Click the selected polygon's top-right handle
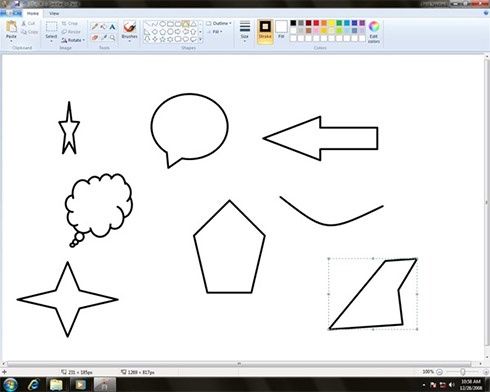Screen dimensions: 490x392 click(417, 259)
